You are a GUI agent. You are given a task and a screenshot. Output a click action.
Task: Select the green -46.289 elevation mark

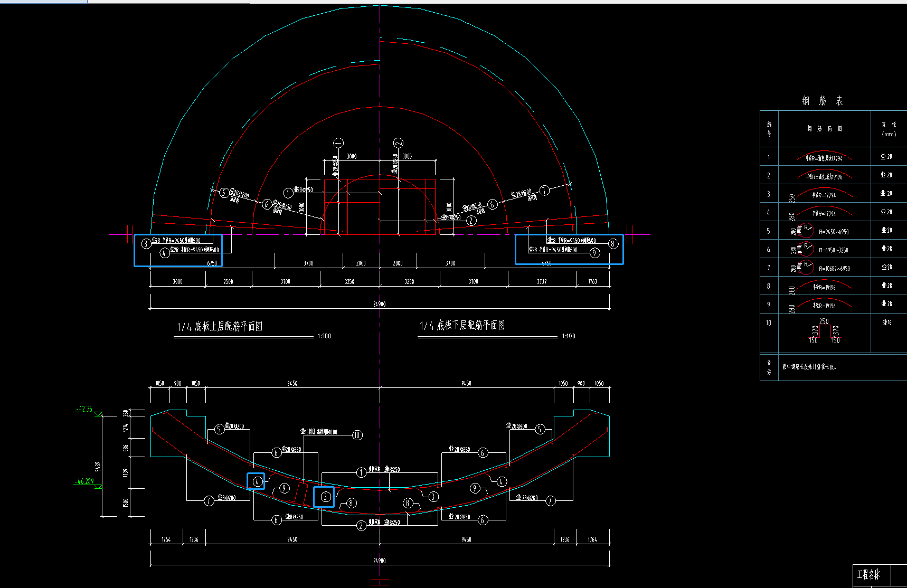click(84, 481)
